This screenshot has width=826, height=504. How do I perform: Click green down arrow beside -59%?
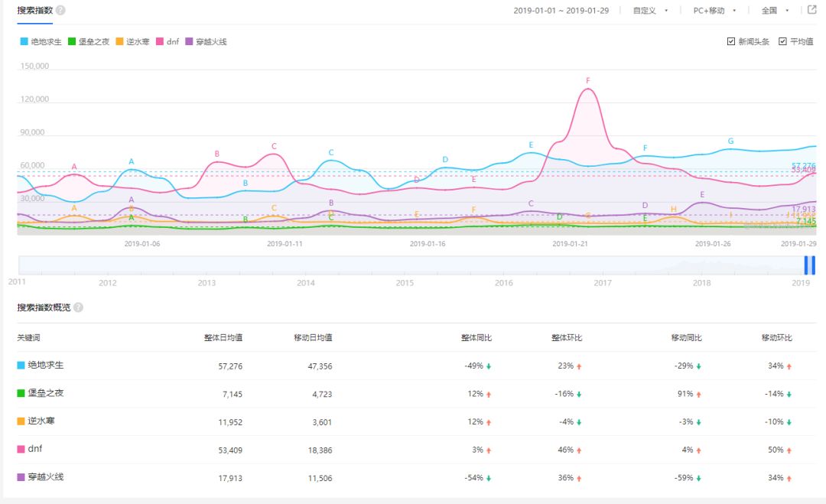tap(698, 478)
